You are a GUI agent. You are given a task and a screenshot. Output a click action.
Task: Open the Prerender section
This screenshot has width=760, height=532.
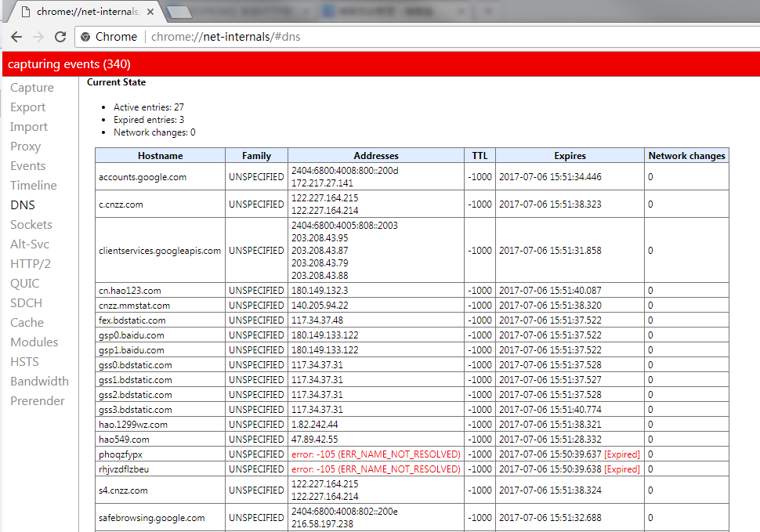coord(38,401)
